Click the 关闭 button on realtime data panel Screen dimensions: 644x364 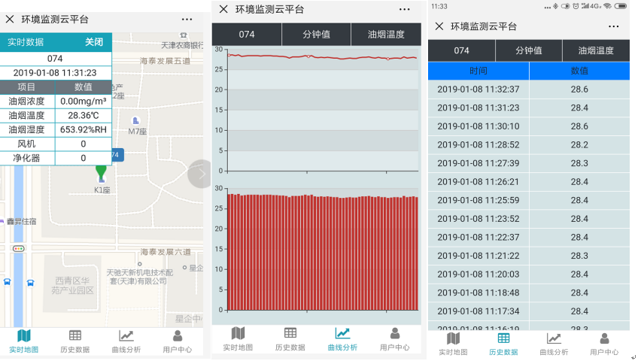[94, 42]
